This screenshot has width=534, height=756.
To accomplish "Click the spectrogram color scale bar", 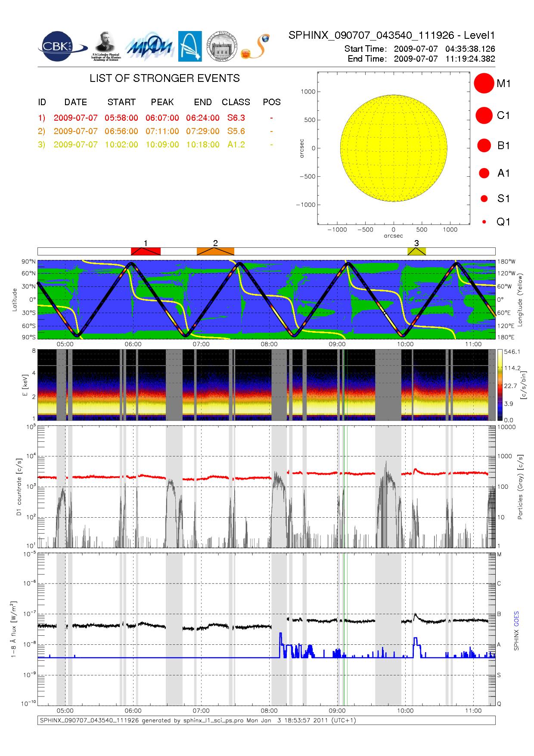I will (500, 385).
